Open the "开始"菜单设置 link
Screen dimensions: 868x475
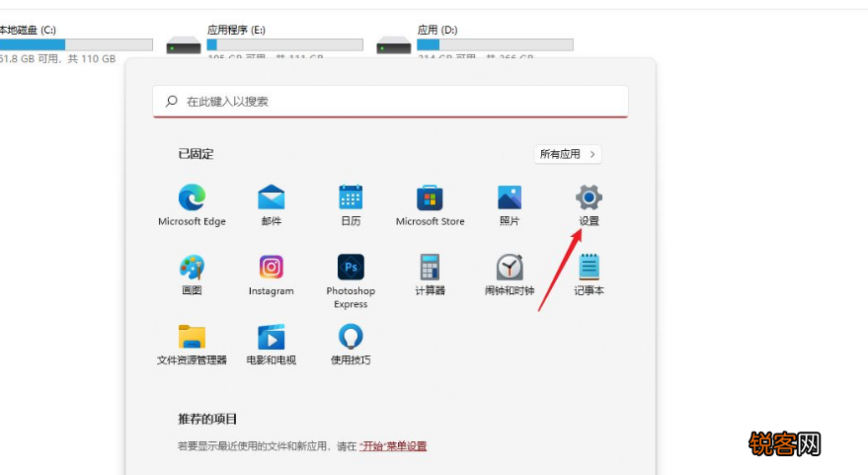pos(393,446)
